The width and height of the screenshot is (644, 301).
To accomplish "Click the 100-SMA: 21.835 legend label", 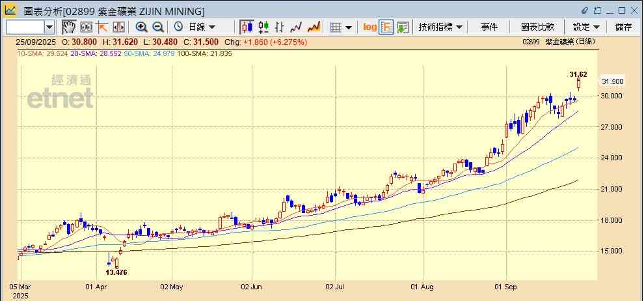I will click(x=205, y=54).
